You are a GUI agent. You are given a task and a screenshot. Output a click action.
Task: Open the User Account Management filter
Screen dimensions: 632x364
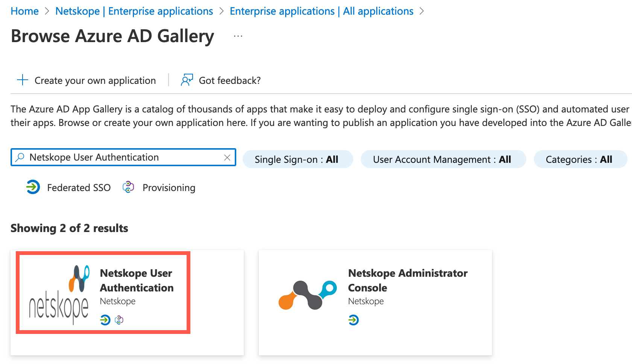(x=443, y=159)
